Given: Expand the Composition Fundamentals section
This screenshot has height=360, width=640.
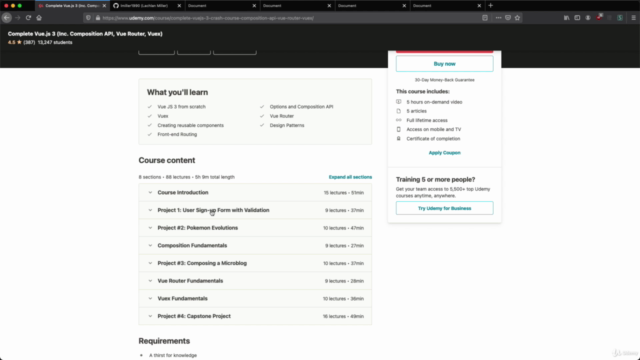Looking at the screenshot, I should coord(255,246).
